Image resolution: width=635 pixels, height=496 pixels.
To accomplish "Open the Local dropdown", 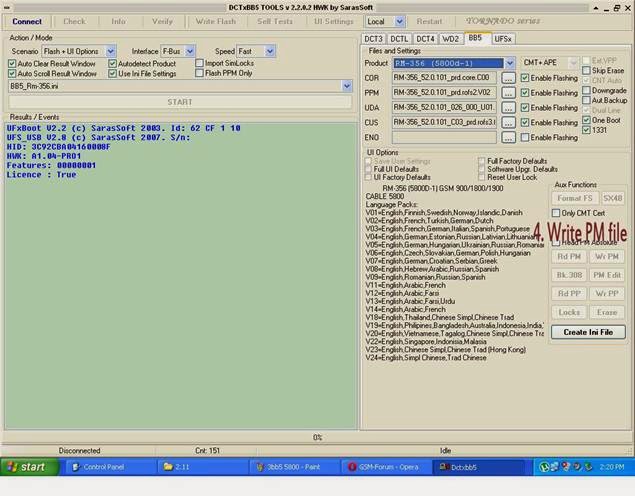I will pos(400,21).
